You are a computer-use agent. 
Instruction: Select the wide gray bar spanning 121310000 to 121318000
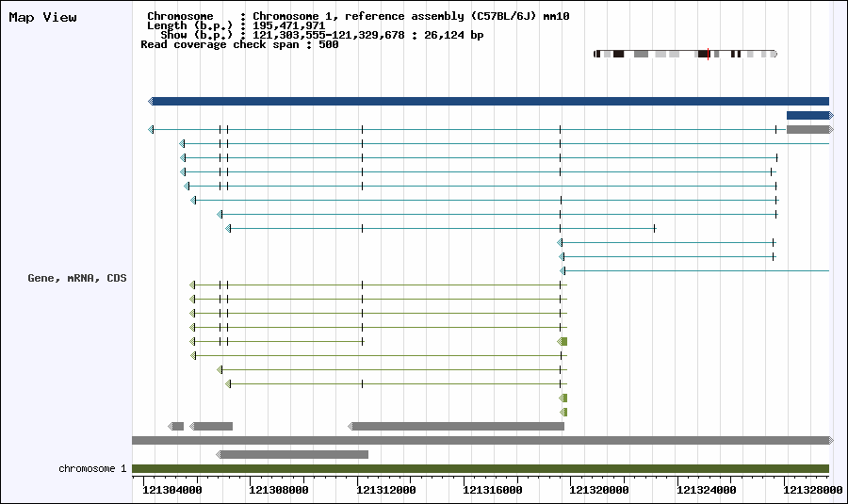[x=456, y=426]
